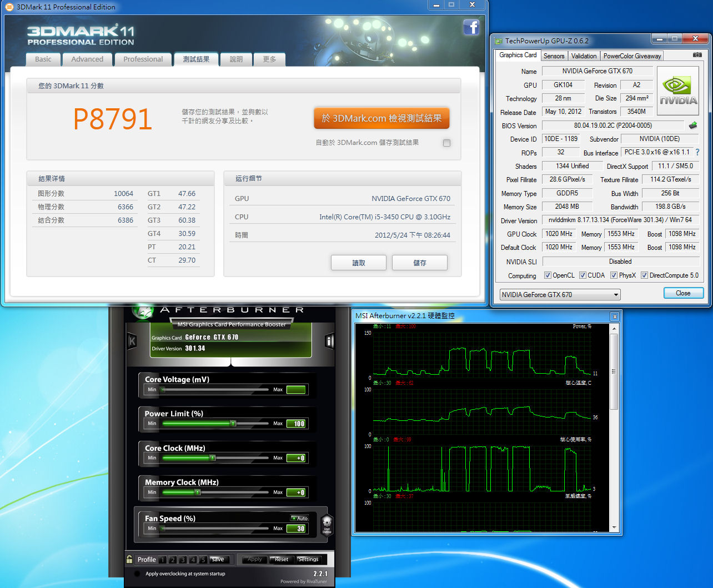The image size is (713, 588).
Task: Click monitor scrollbar down arrow
Action: pyautogui.click(x=614, y=527)
